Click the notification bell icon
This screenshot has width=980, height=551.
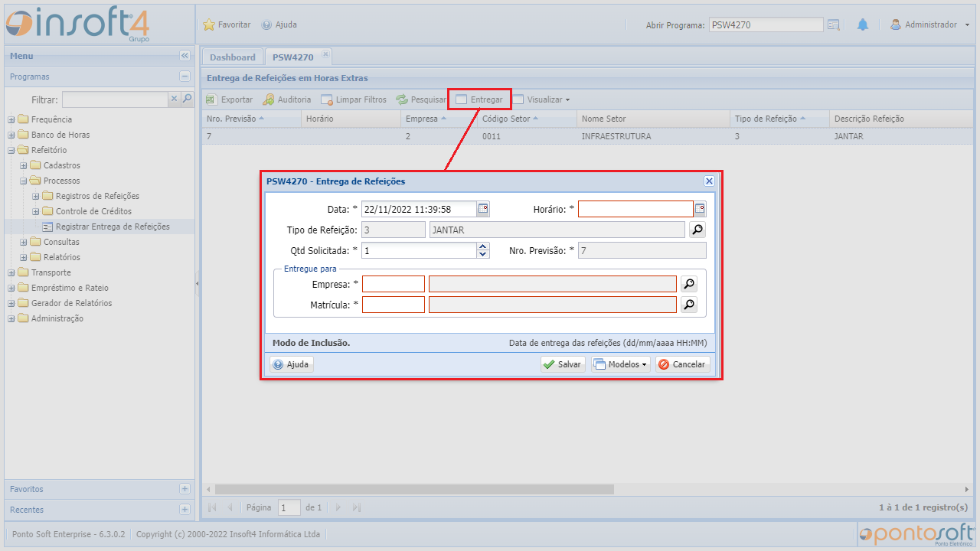863,24
